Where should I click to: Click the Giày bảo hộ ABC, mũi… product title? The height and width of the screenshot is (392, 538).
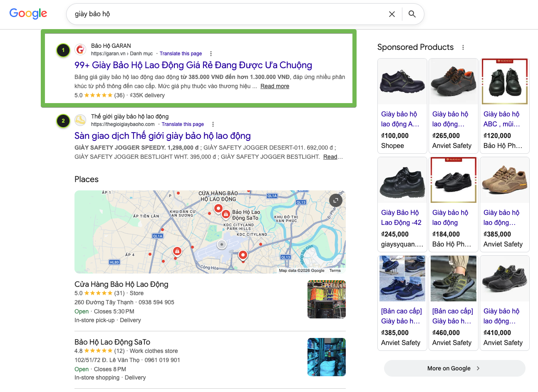click(502, 119)
